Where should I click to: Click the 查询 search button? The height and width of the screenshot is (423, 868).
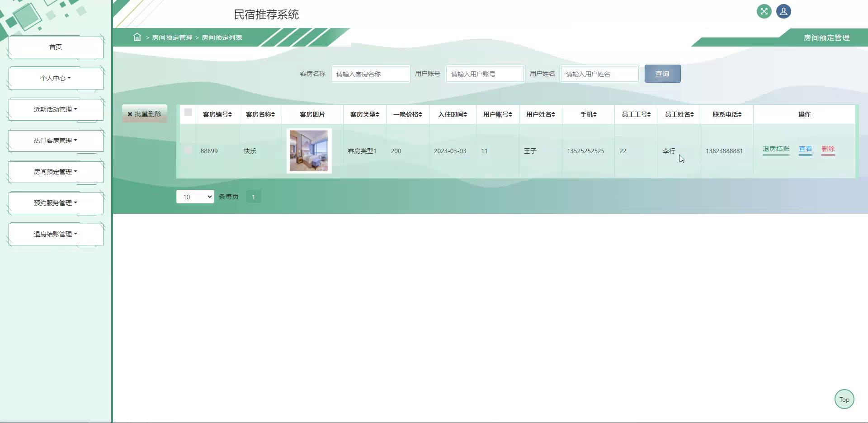(662, 74)
